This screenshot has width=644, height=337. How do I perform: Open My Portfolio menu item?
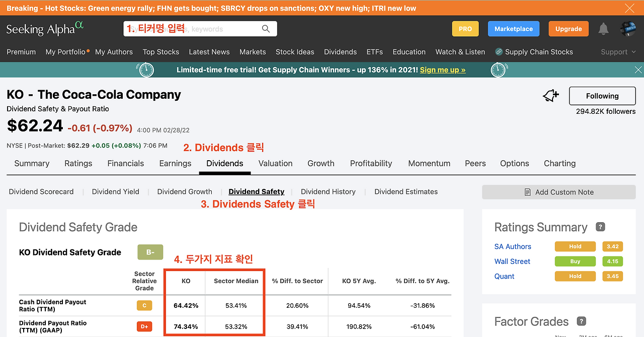pos(65,52)
